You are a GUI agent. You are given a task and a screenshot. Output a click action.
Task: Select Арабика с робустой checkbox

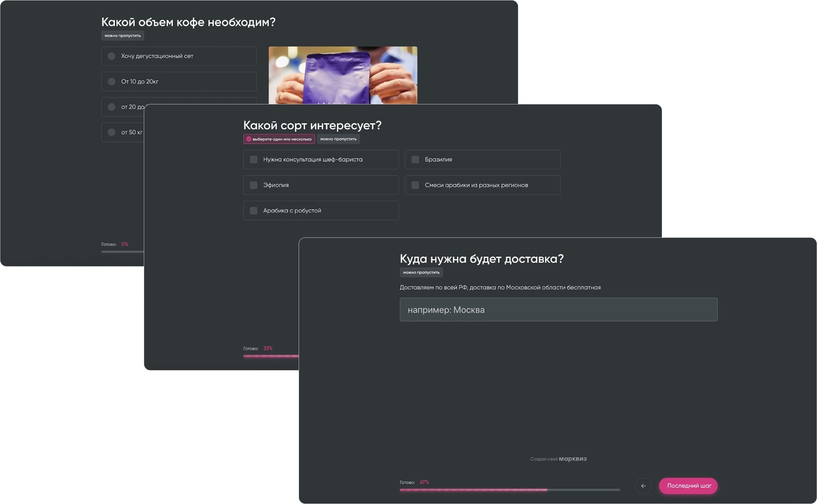pyautogui.click(x=254, y=211)
